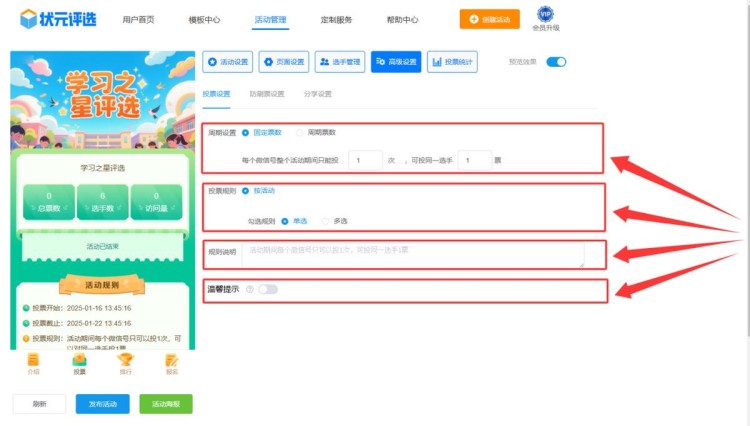Open 模板中心 in top navigation

click(204, 19)
